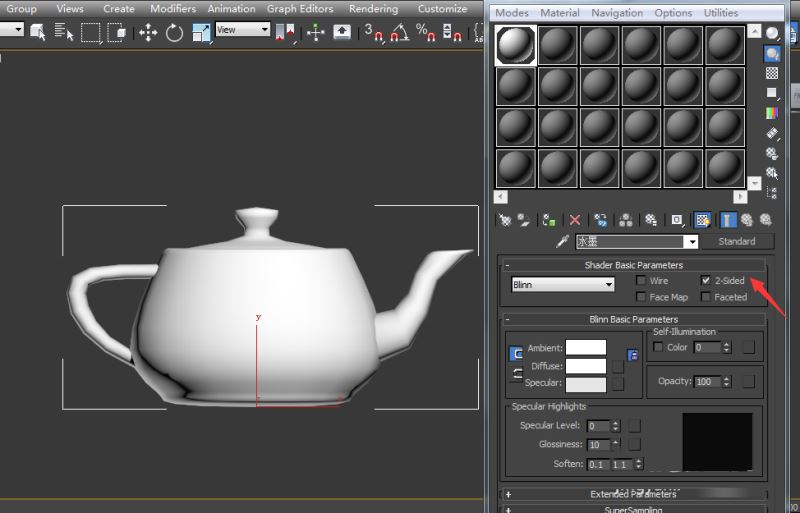Click Make Unique material icon

[x=626, y=220]
